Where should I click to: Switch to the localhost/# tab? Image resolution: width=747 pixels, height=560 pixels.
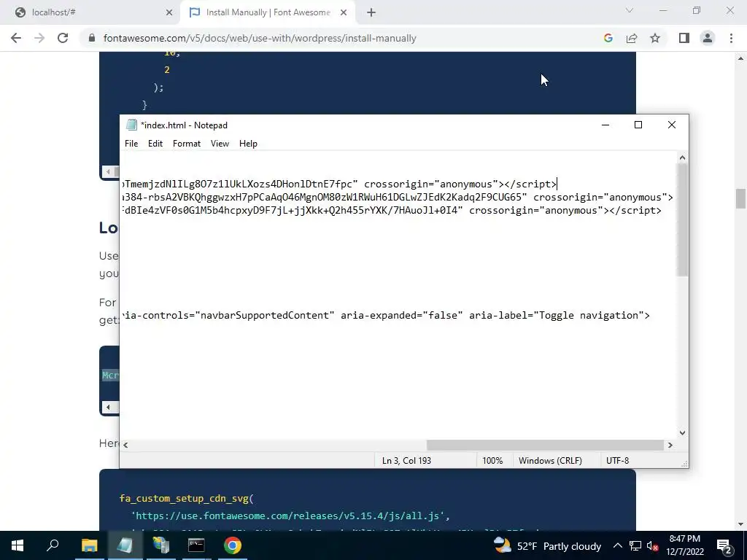tap(90, 12)
